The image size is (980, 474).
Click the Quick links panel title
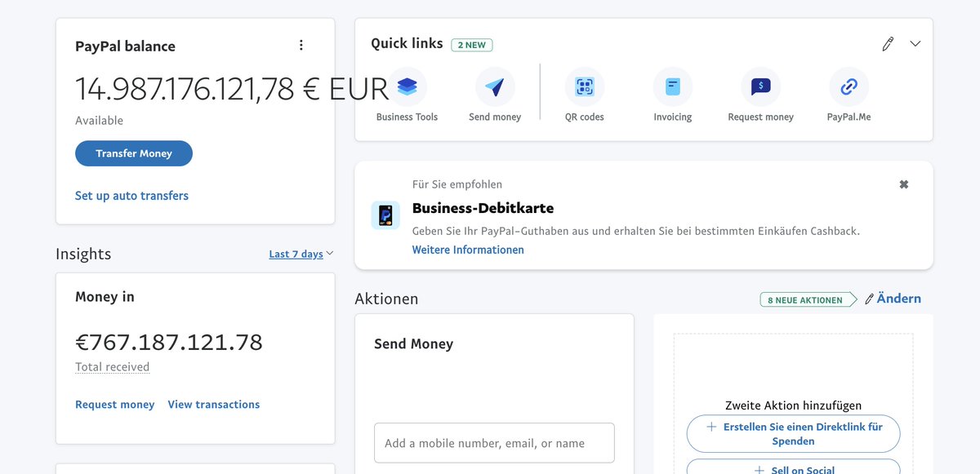pos(407,43)
